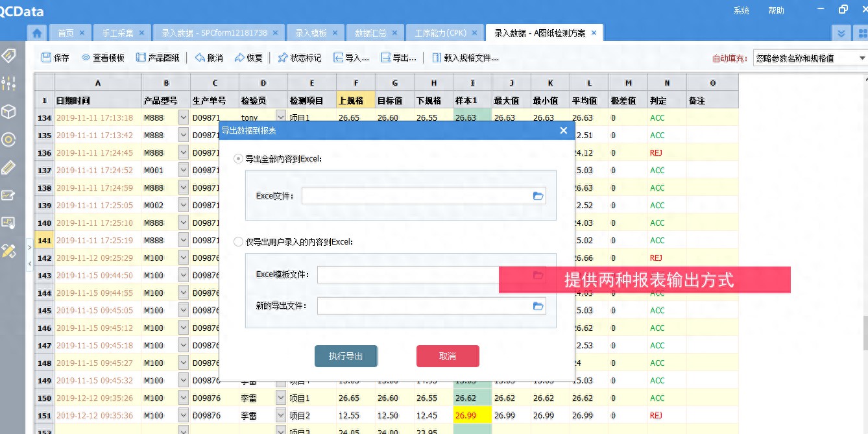Select the tag icon in left sidebar
Viewport: 868px width, 434px height.
click(8, 56)
